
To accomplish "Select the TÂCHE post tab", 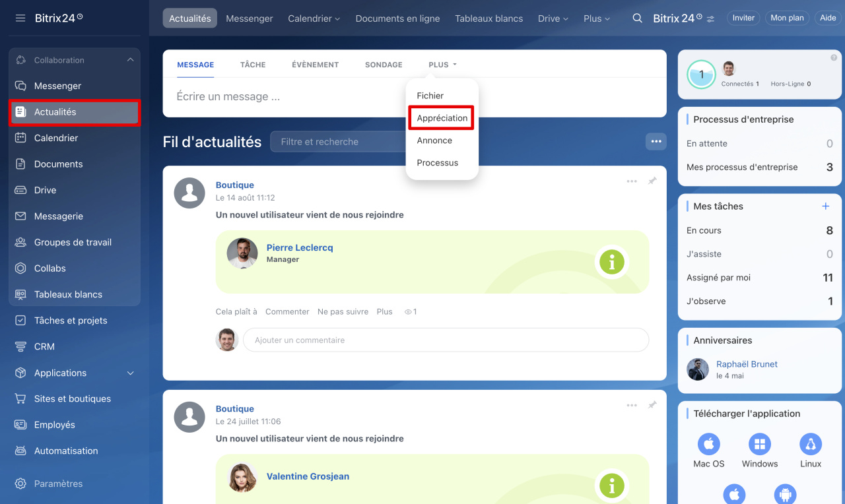I will tap(253, 65).
